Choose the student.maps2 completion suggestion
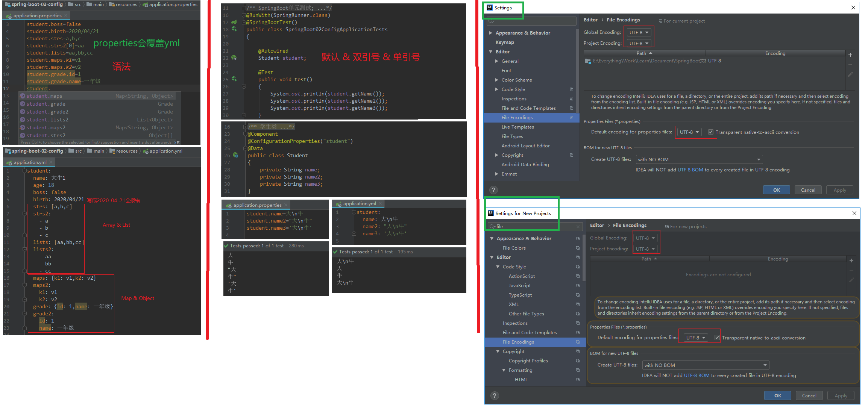 pos(97,127)
